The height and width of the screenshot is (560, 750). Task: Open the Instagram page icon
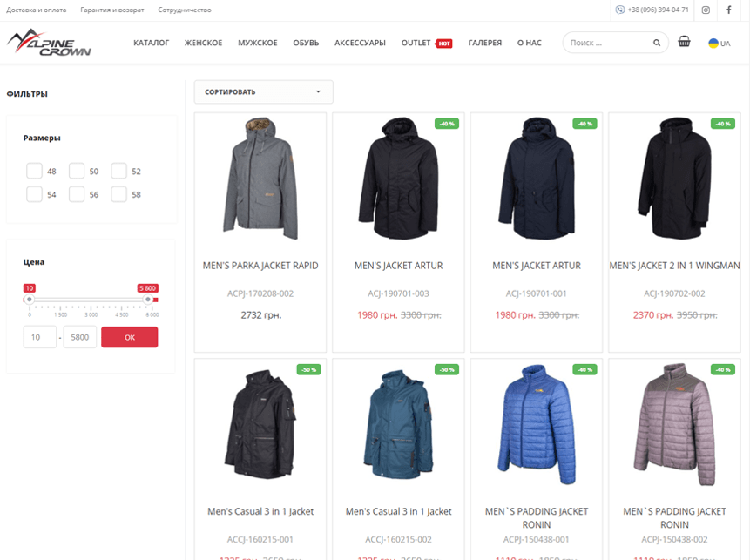click(706, 10)
